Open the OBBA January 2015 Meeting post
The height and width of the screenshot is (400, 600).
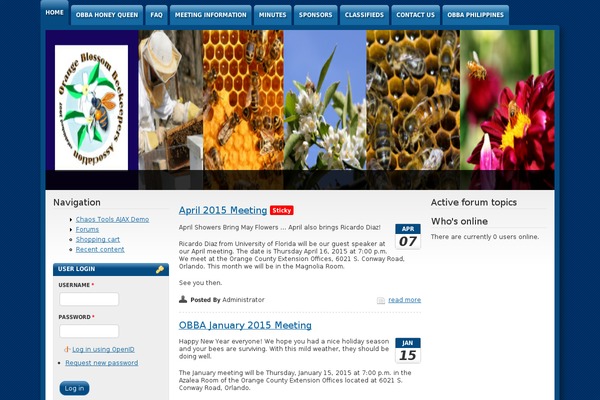[245, 325]
